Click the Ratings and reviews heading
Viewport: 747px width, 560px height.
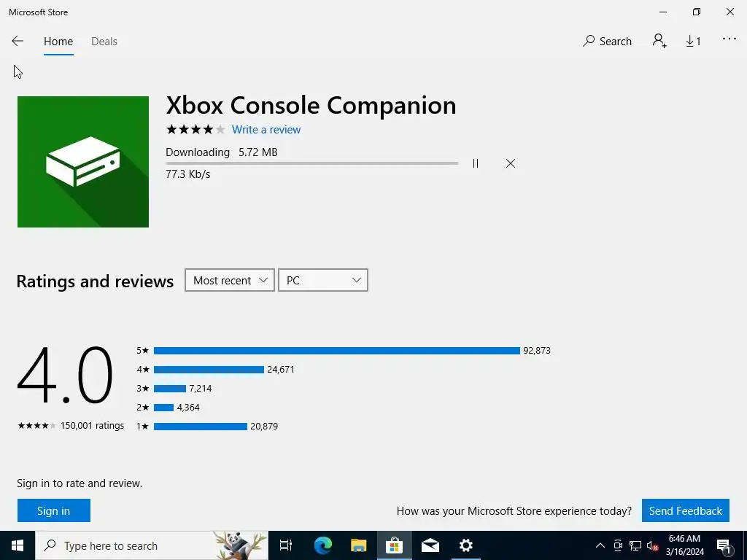pos(96,281)
